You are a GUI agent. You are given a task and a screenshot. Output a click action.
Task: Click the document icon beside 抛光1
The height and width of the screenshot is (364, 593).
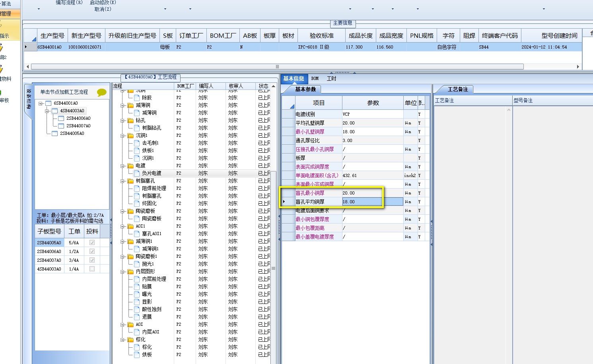[137, 264]
